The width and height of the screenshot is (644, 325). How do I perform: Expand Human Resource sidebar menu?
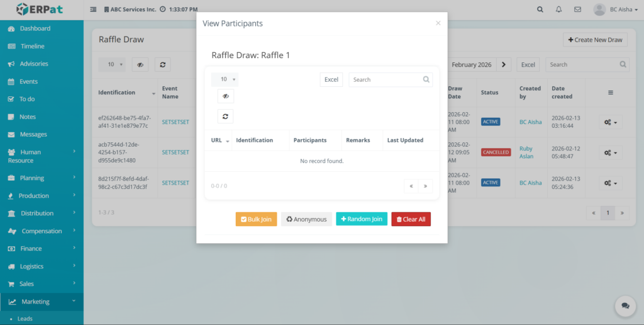click(42, 156)
